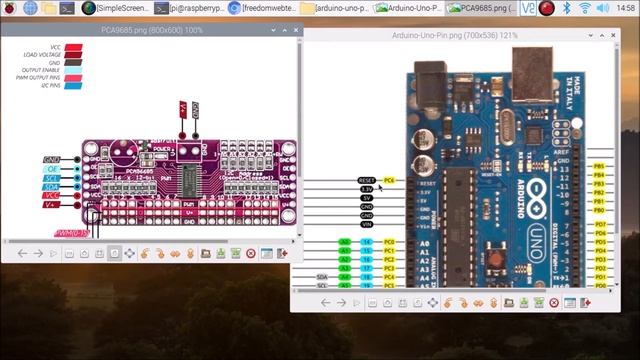Open VNC server tray icon
This screenshot has height=360, width=640.
coord(528,8)
